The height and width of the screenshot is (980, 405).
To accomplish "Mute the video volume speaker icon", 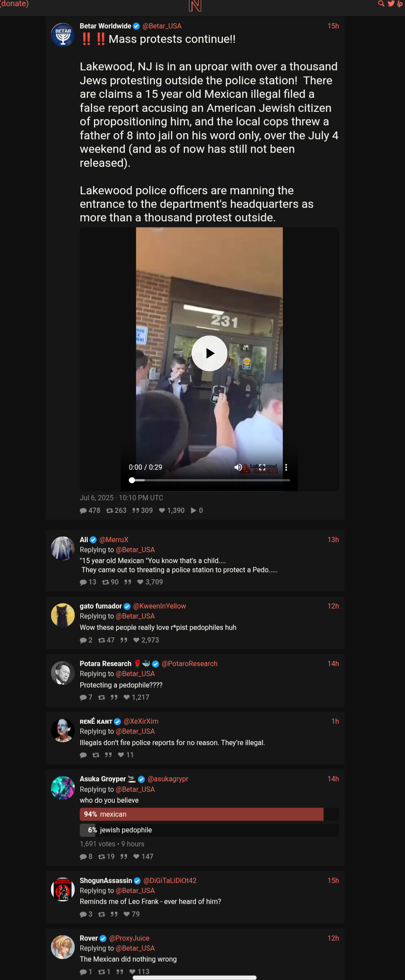I will [238, 467].
